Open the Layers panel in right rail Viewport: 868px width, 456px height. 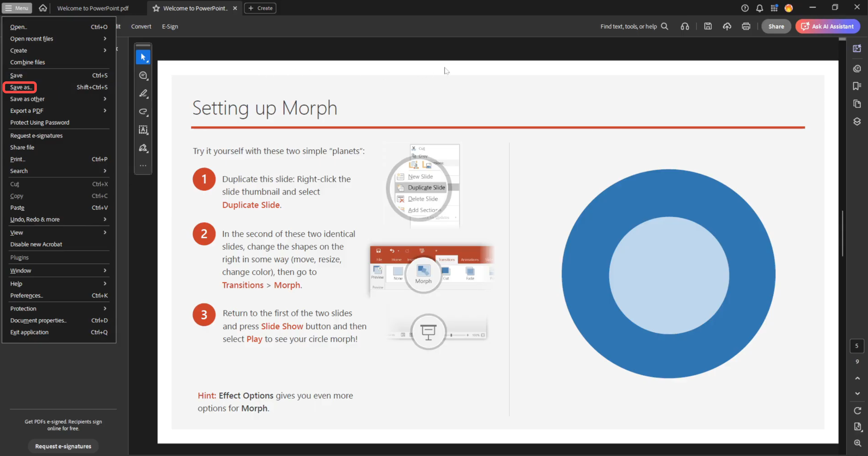(857, 121)
